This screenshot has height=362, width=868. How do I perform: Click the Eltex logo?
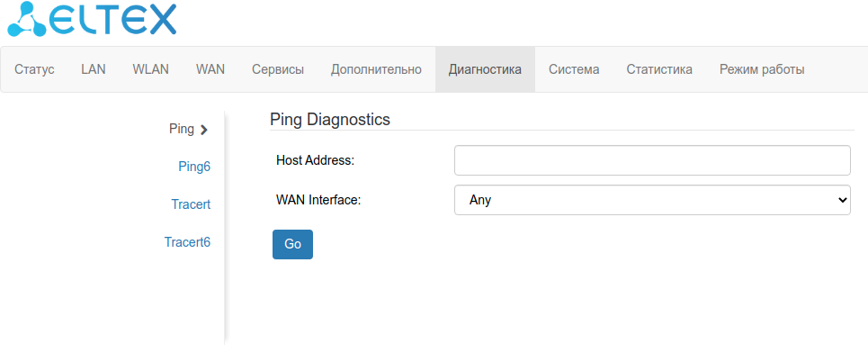coord(91,20)
